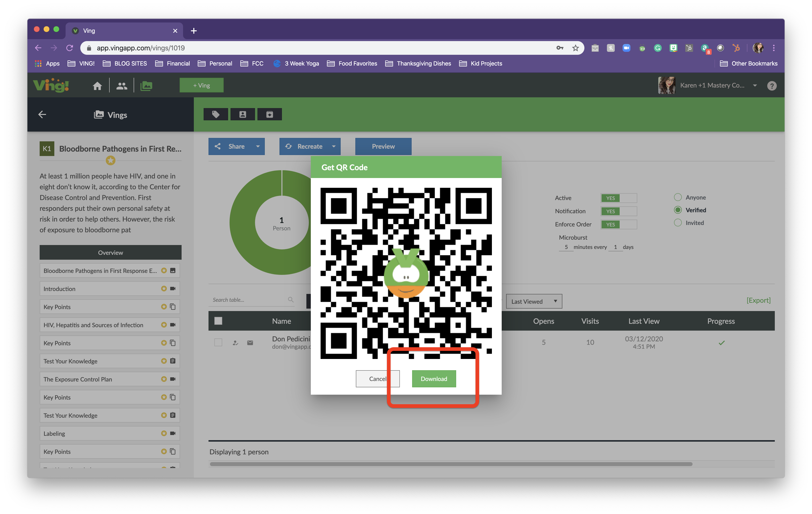Expand the Karen account menu arrow
812x514 pixels.
tap(755, 86)
